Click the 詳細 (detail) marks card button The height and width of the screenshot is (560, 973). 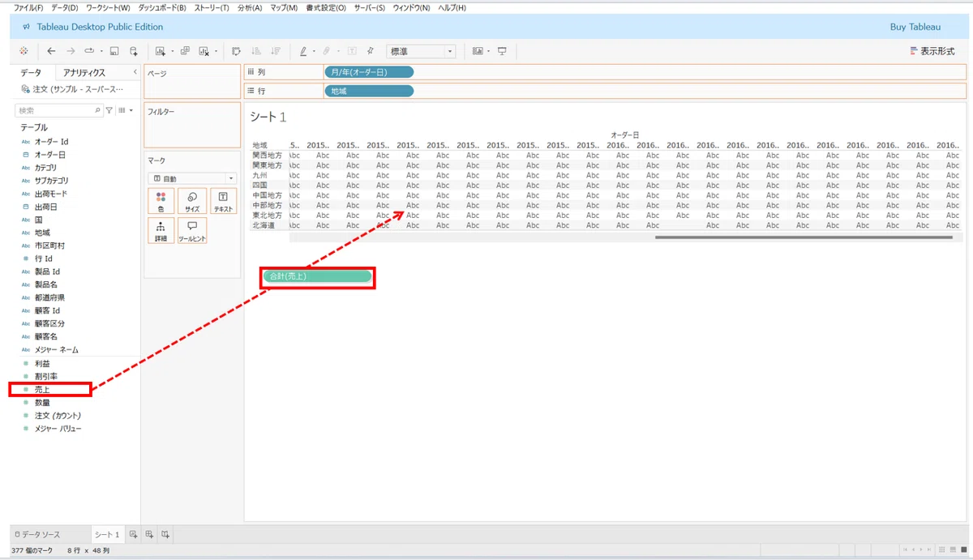click(161, 231)
